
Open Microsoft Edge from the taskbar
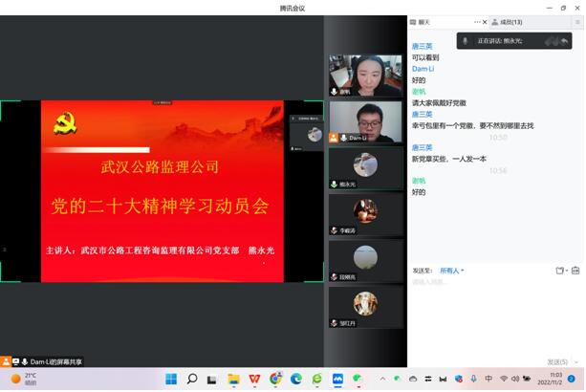pos(296,380)
